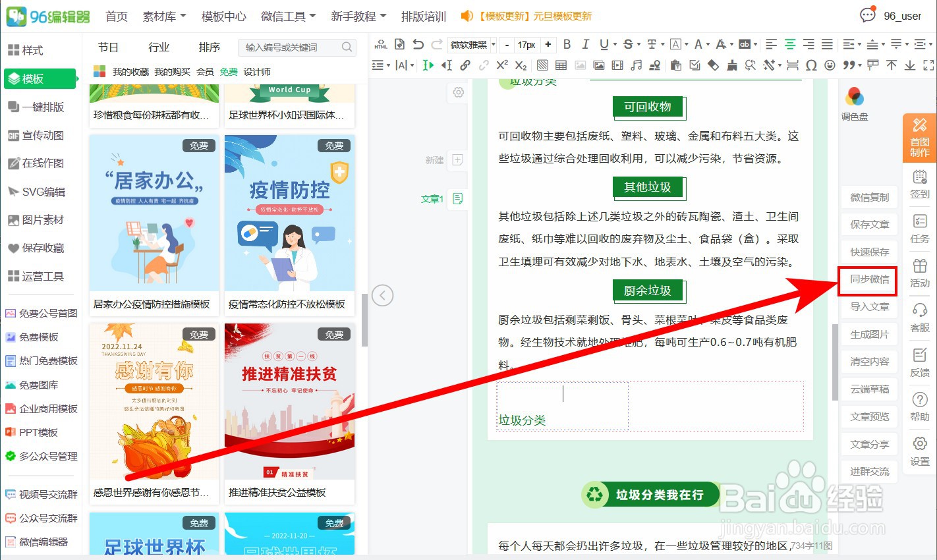Open the HTML source view

(381, 44)
